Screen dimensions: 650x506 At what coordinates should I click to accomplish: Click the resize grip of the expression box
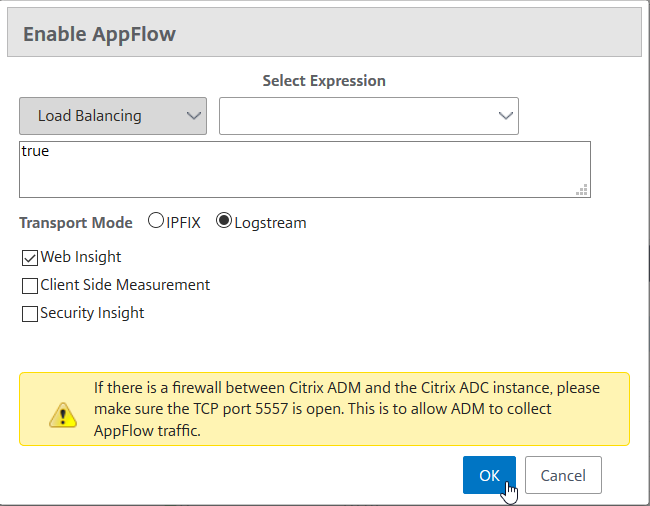coord(582,190)
